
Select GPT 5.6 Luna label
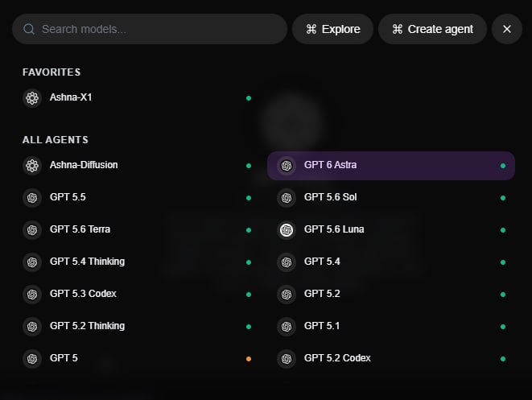[334, 229]
